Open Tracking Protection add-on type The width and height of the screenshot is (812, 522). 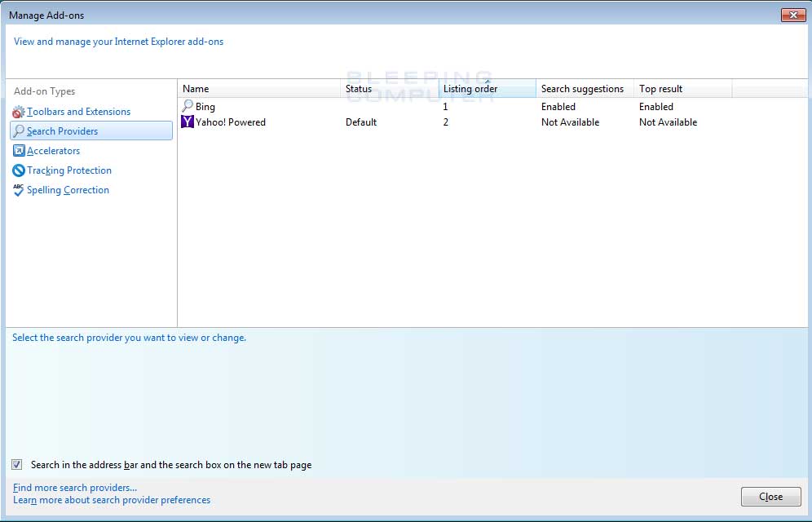[69, 170]
